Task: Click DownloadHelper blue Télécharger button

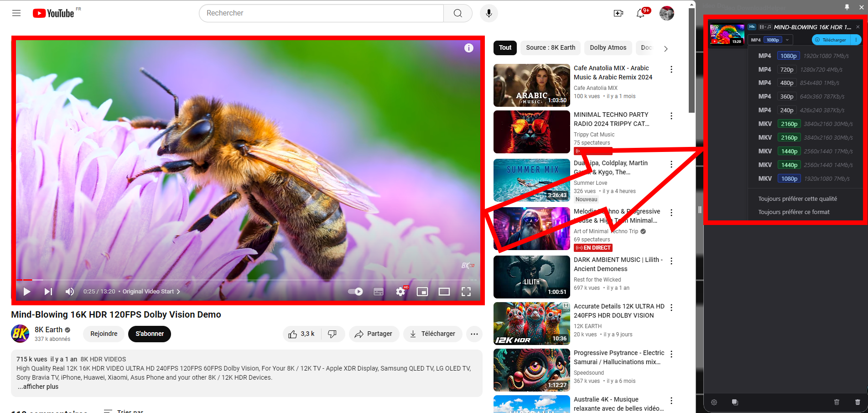Action: [x=832, y=40]
